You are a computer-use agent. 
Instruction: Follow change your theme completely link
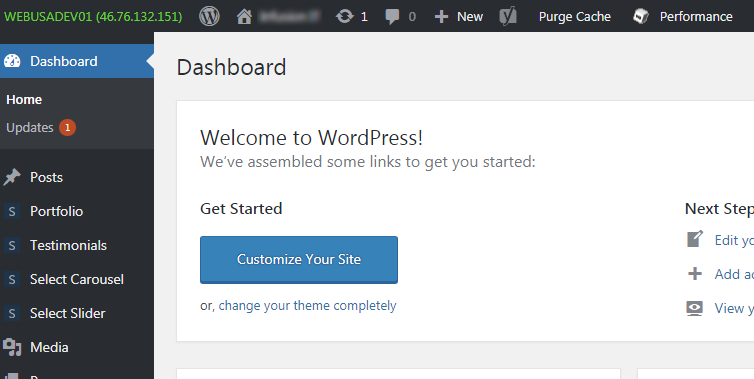[307, 306]
